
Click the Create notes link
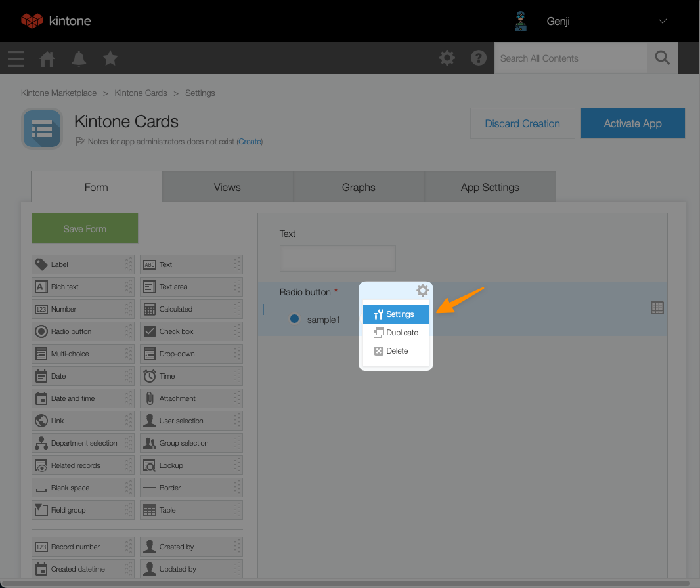tap(250, 142)
